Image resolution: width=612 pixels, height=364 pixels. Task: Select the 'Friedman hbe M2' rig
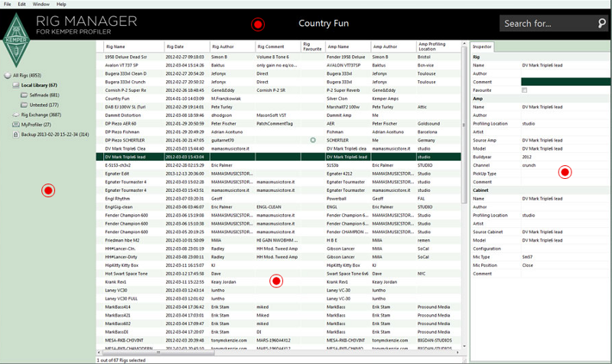click(x=278, y=240)
